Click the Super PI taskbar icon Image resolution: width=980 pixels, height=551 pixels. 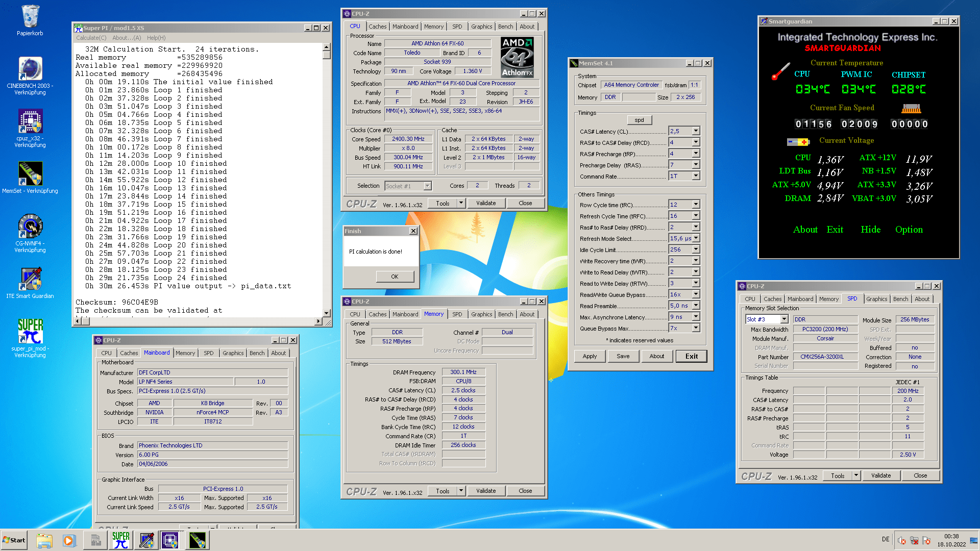click(121, 540)
